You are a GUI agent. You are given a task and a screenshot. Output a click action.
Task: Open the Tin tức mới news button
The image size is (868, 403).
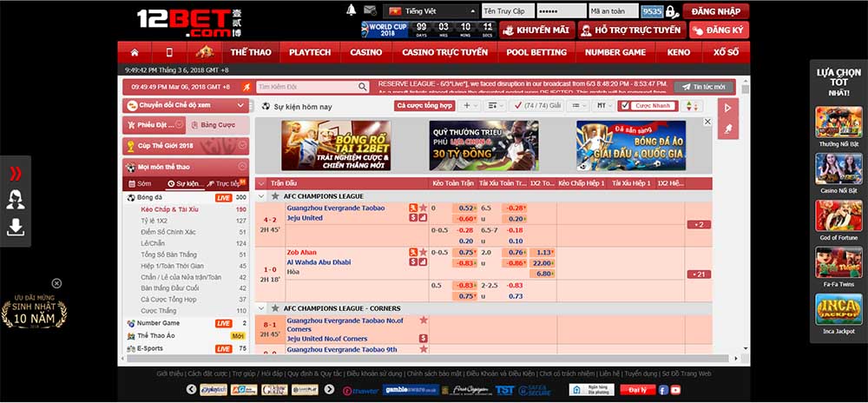[x=704, y=87]
